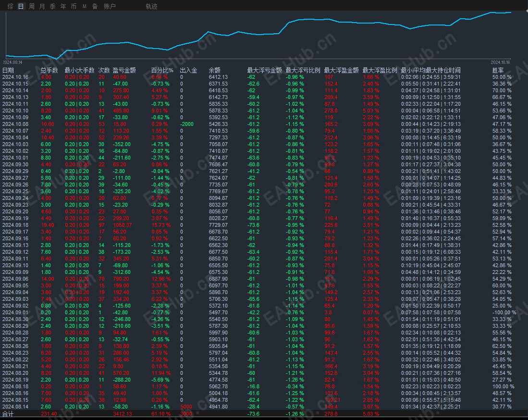Click the chart end date 2024.10.16 label
Screen dimensions: 528x420
point(500,62)
